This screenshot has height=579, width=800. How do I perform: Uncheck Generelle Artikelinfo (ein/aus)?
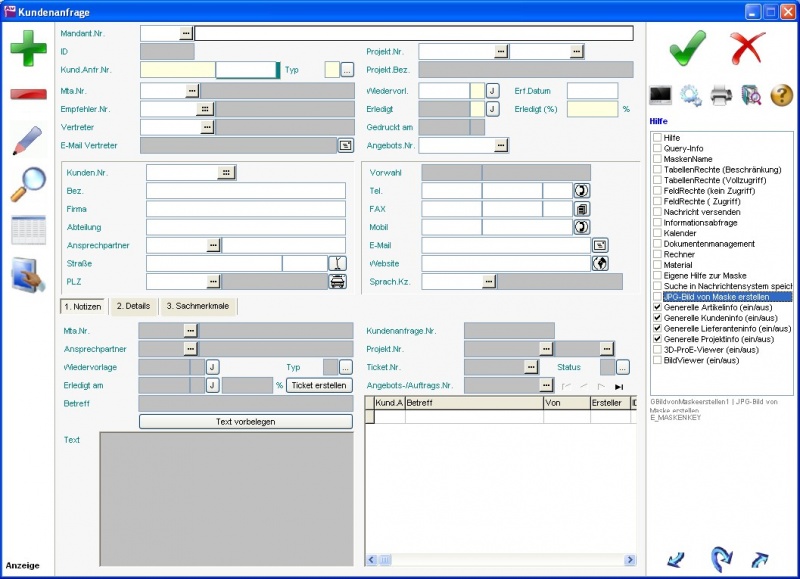[657, 308]
